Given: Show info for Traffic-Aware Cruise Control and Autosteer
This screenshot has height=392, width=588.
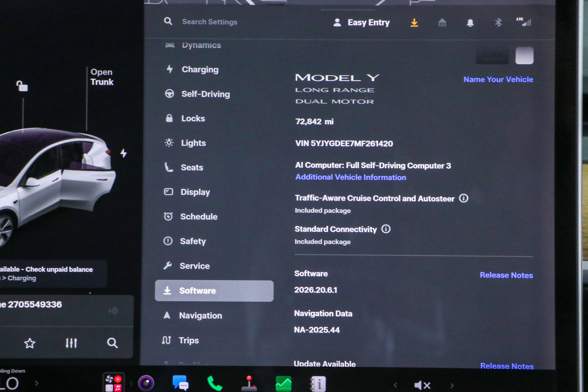Looking at the screenshot, I should tap(464, 198).
